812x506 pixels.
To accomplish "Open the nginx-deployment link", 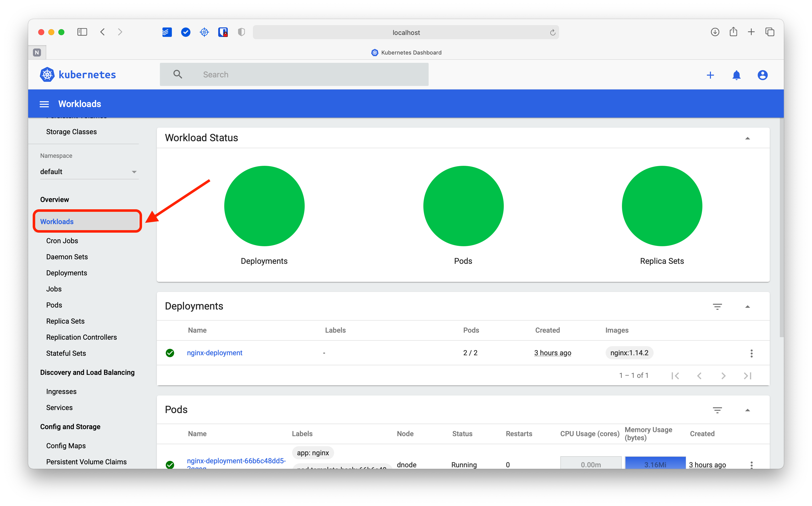I will pos(215,353).
